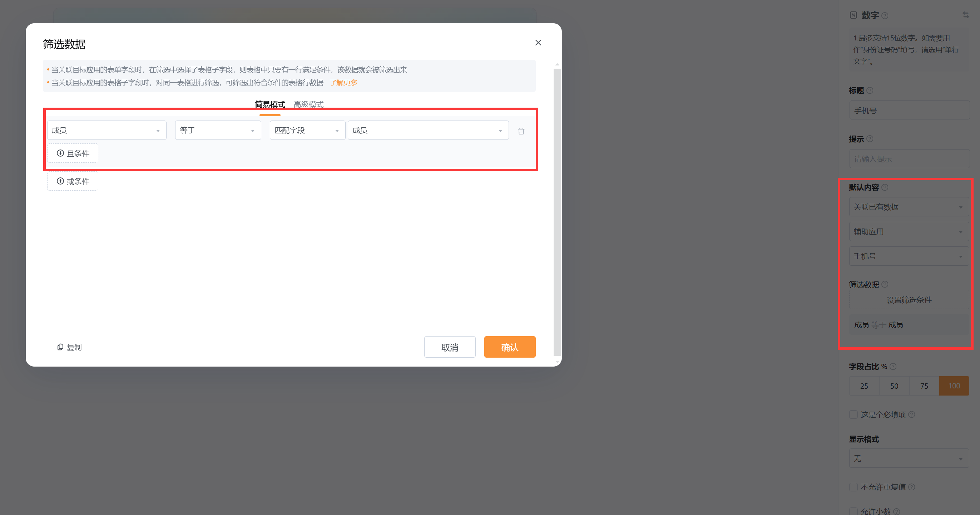Click the help icon beside 字段占比
This screenshot has height=515, width=980.
(x=893, y=367)
